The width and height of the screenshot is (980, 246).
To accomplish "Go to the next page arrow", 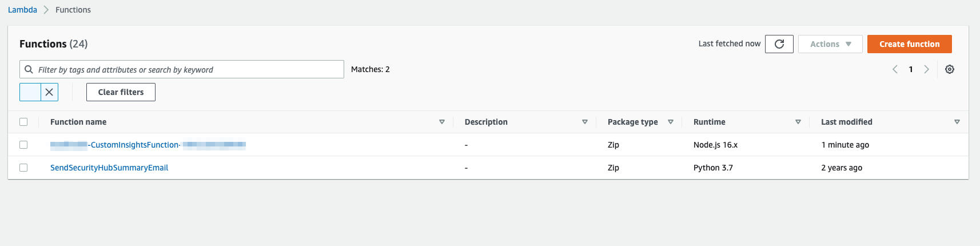I will [926, 69].
